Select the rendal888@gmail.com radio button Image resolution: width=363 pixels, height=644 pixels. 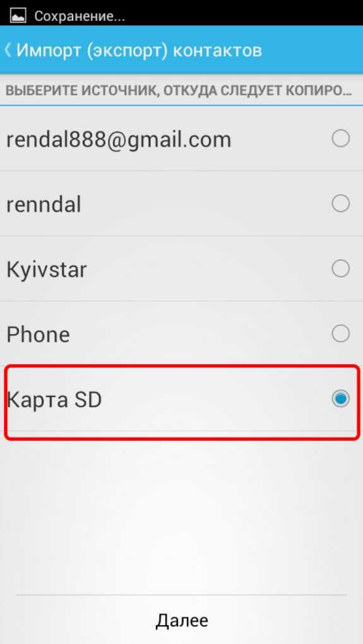coord(340,139)
